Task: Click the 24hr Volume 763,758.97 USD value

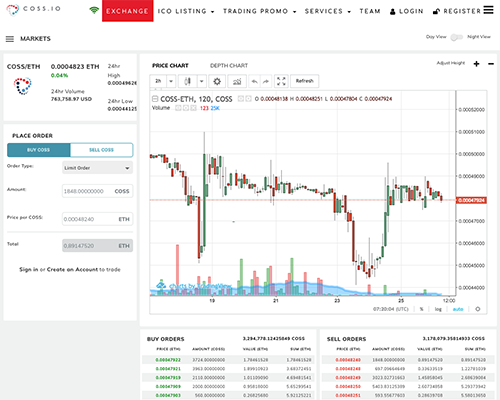Action: click(71, 99)
